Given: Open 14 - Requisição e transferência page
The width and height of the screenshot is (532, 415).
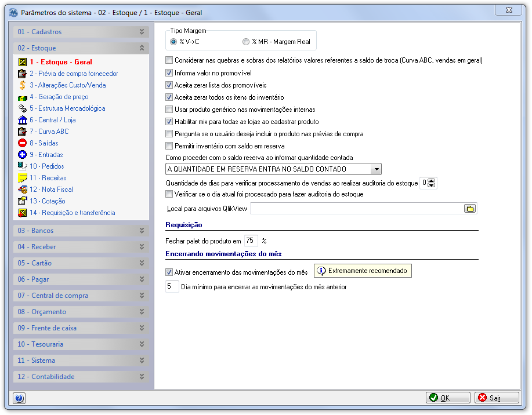Looking at the screenshot, I should pyautogui.click(x=73, y=213).
